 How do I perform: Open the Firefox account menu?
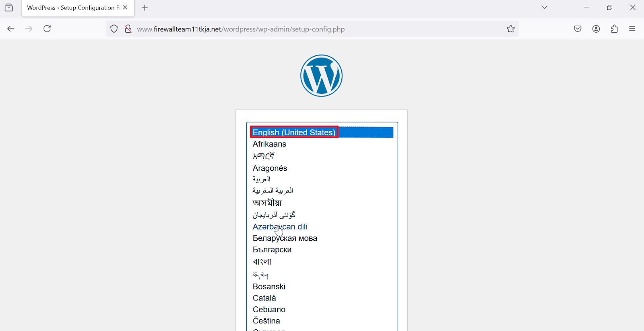tap(596, 29)
